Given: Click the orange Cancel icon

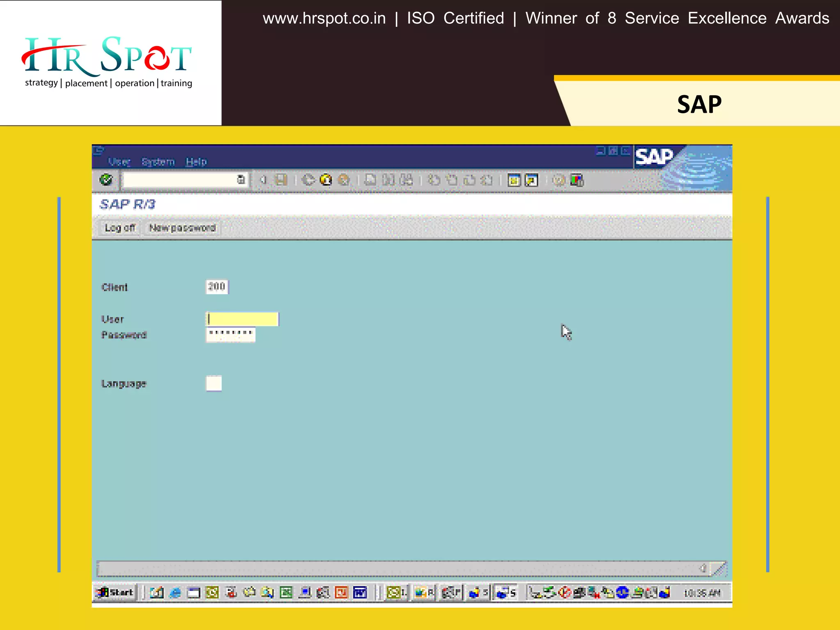Looking at the screenshot, I should (344, 180).
